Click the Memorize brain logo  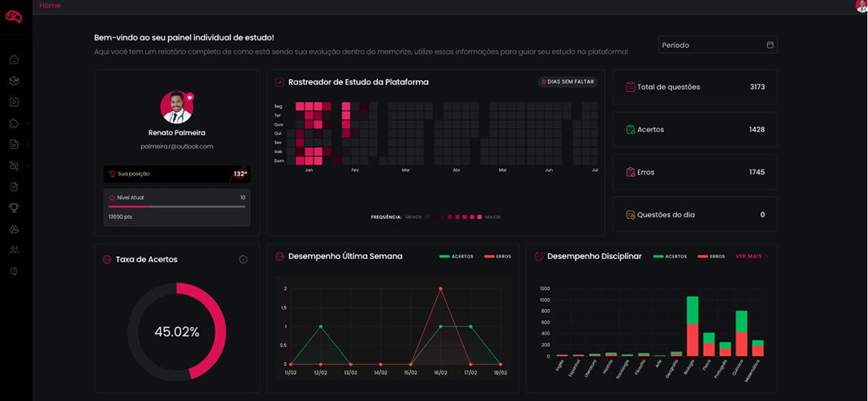click(14, 16)
